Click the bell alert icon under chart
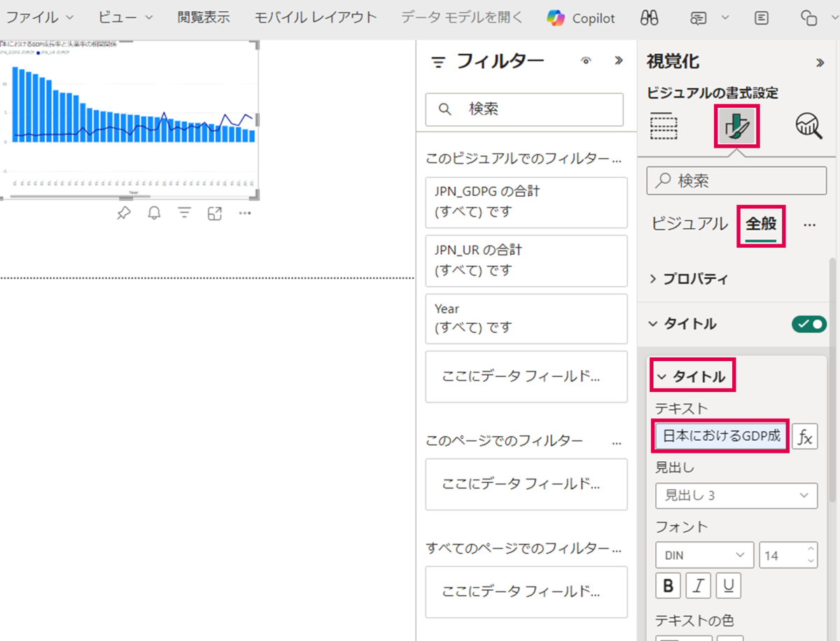840x641 pixels. coord(154,213)
